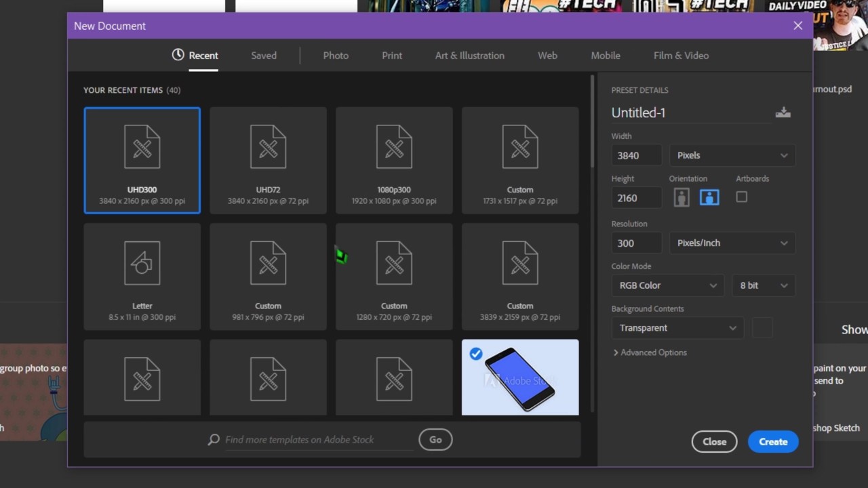This screenshot has width=868, height=488.
Task: Select portrait orientation icon
Action: 682,197
